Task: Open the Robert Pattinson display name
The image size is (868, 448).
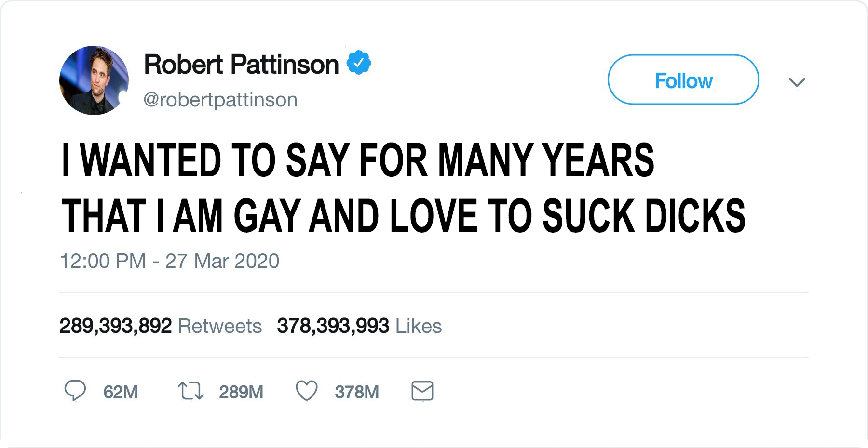Action: 241,65
